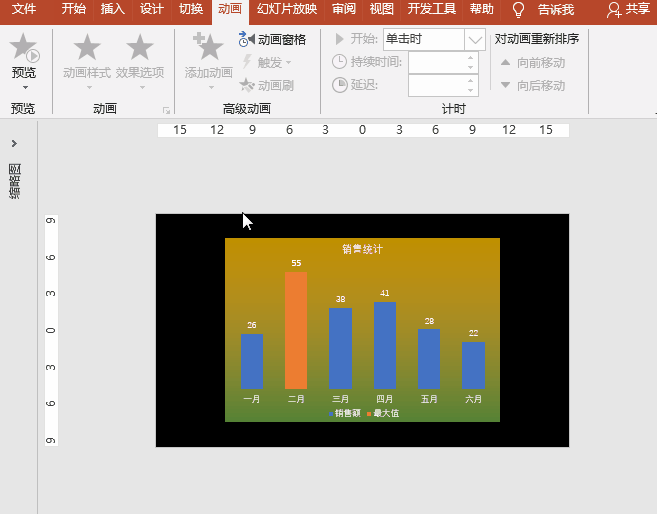Select the orange 二月 bar
The height and width of the screenshot is (514, 657).
[296, 331]
